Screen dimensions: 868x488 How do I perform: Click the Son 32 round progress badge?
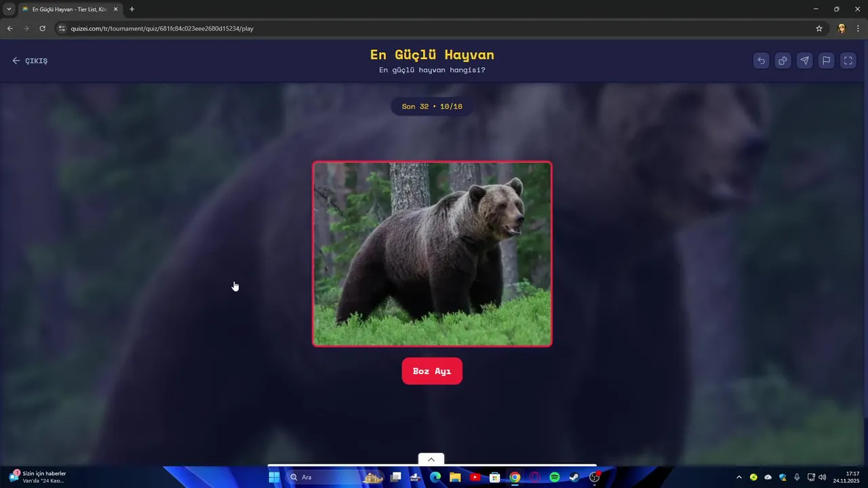coord(432,106)
